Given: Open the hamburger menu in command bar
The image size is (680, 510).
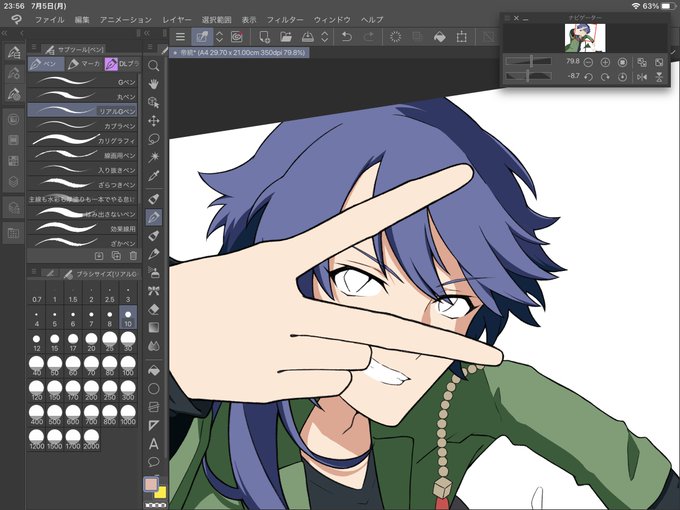Looking at the screenshot, I should click(x=180, y=37).
